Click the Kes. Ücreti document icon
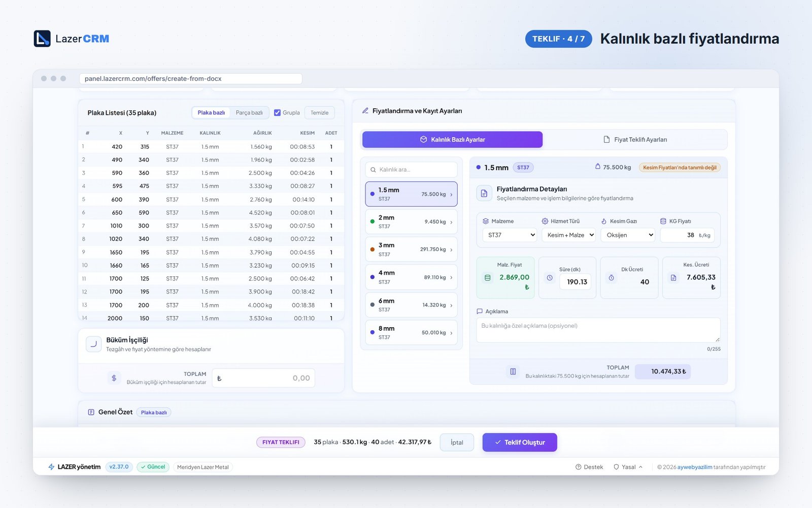The image size is (812, 508). pos(673,278)
